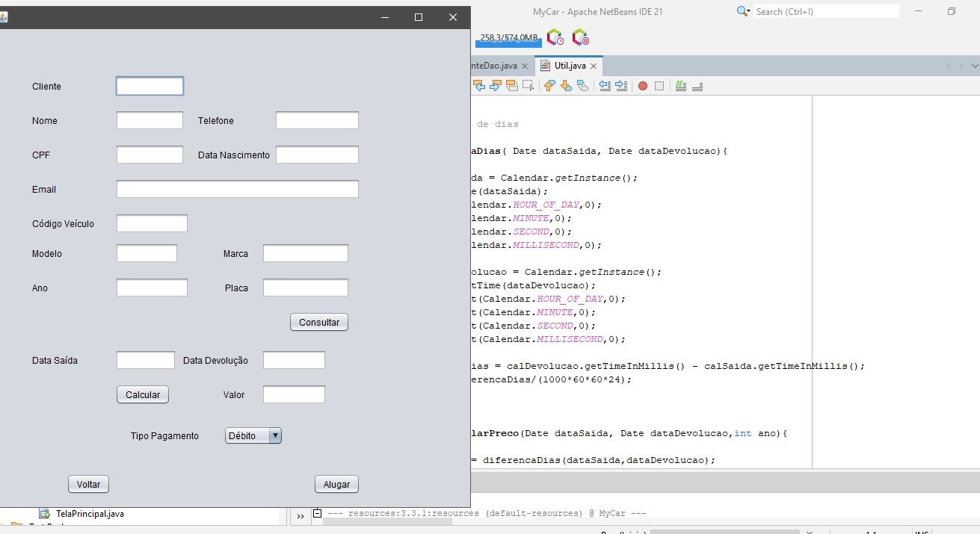
Task: Click the Comment lines icon
Action: 681,86
